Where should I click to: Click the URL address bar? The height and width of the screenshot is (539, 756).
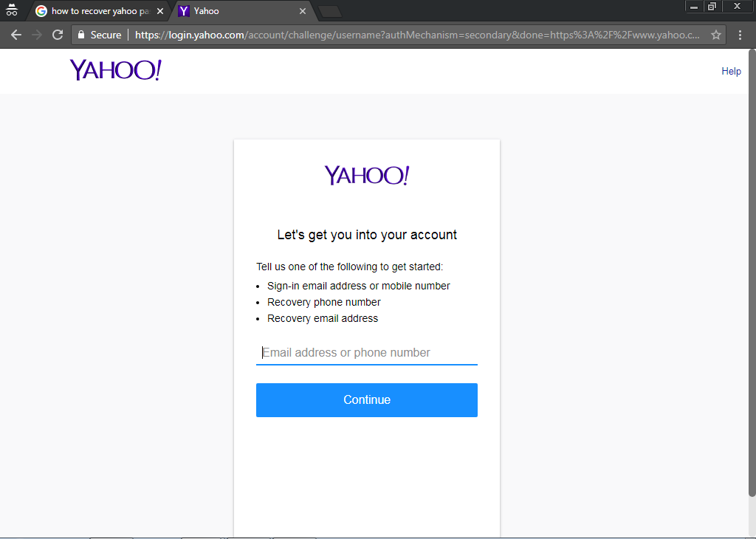(x=413, y=35)
